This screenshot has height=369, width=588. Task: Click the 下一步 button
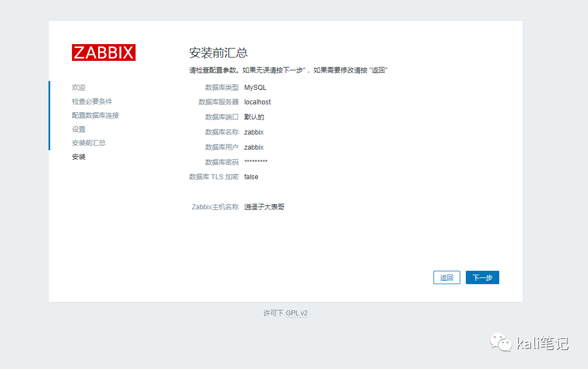click(482, 277)
